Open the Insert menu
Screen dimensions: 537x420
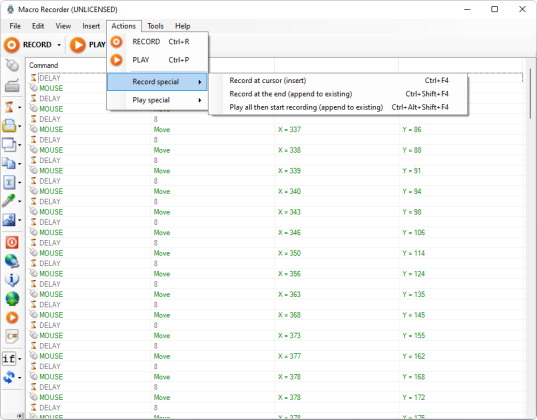tap(91, 26)
